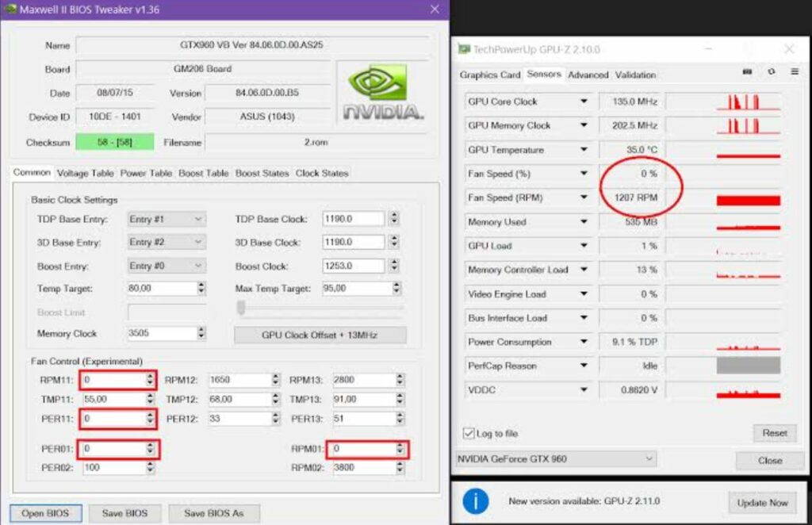This screenshot has height=525, width=812.
Task: Click the Save BIOS As button
Action: point(214,513)
